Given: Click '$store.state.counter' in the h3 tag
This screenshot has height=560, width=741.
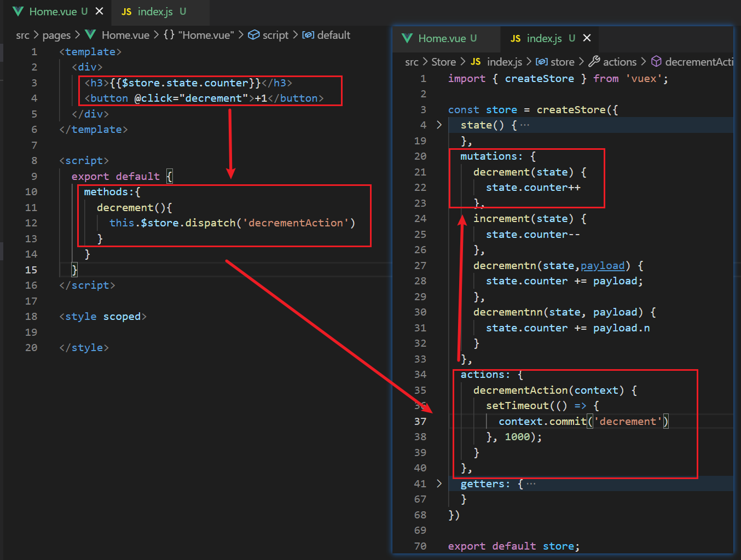Looking at the screenshot, I should tap(185, 83).
